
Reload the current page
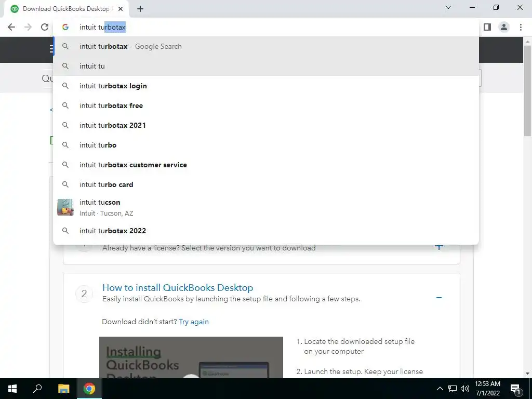click(45, 27)
